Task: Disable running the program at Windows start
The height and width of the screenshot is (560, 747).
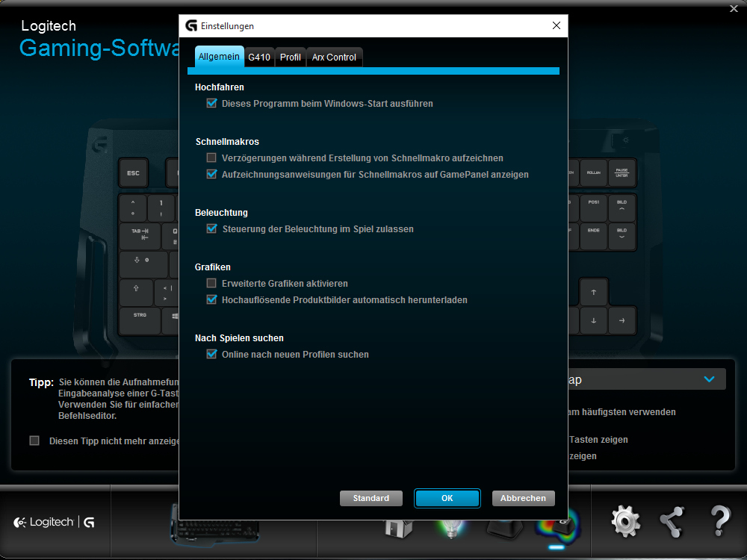Action: point(211,103)
